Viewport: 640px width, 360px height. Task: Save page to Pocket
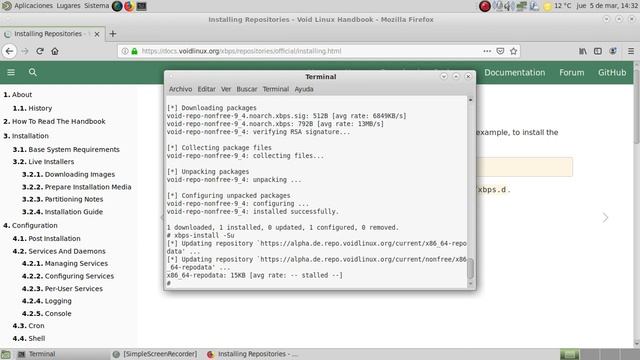point(500,51)
